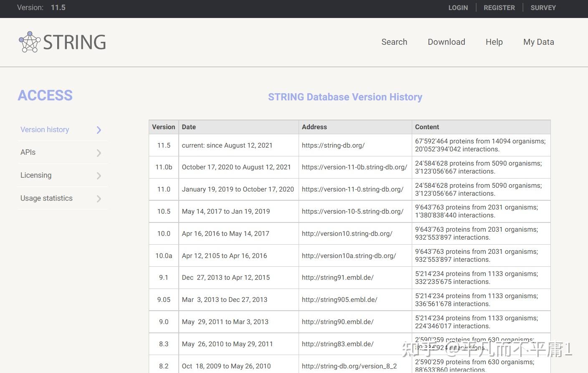This screenshot has width=588, height=373.
Task: Expand the Licensing chevron arrow
Action: (99, 176)
